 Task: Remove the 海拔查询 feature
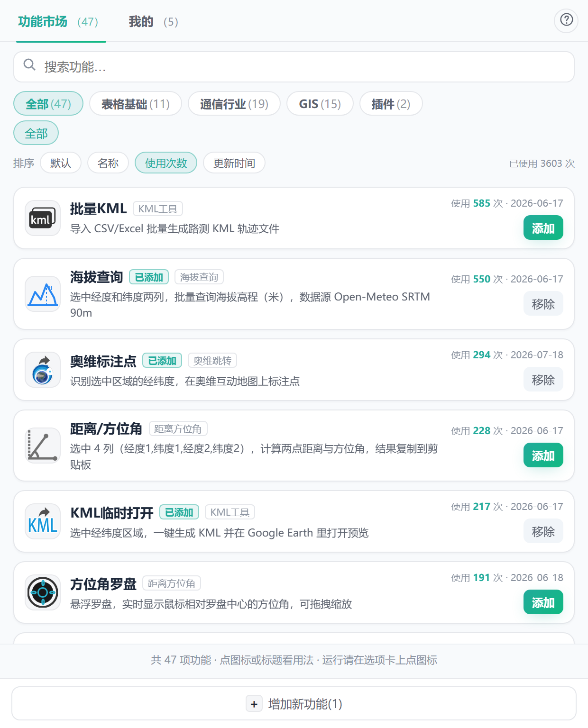click(x=543, y=304)
